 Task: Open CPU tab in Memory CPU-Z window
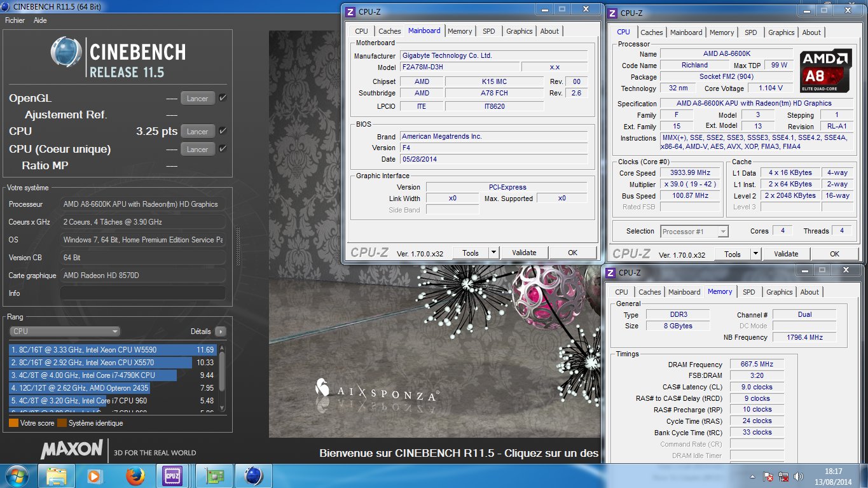tap(621, 292)
